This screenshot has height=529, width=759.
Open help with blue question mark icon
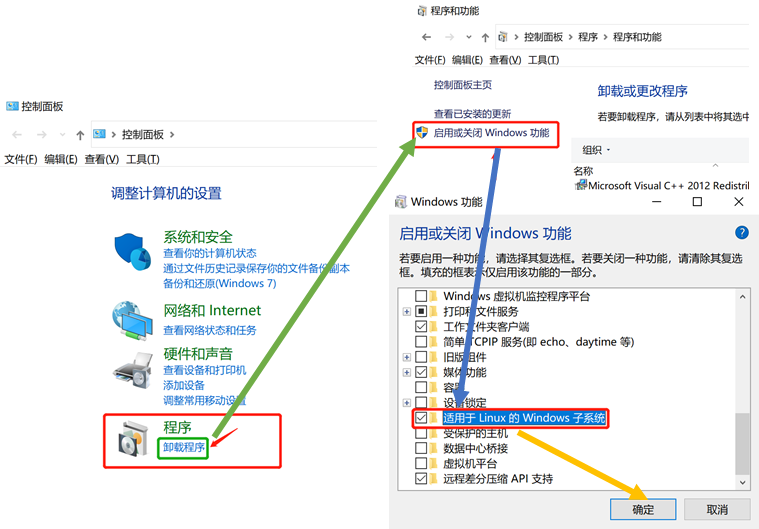742,233
